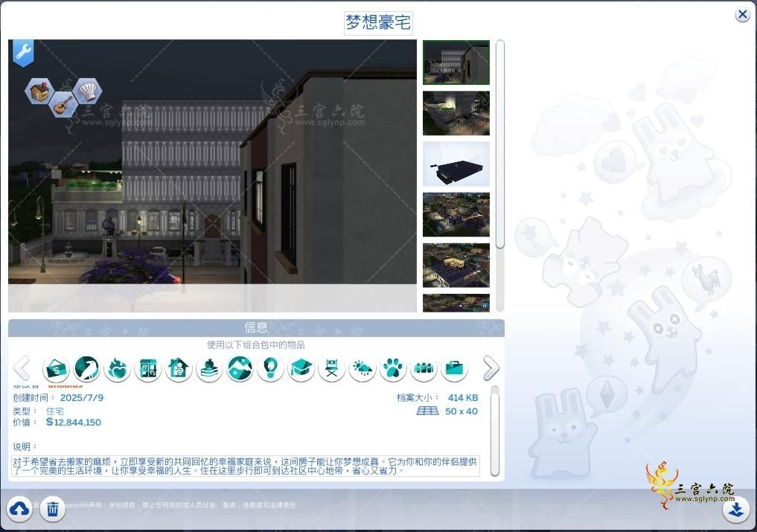Show next pack icons with right arrow
The image size is (757, 532).
491,368
